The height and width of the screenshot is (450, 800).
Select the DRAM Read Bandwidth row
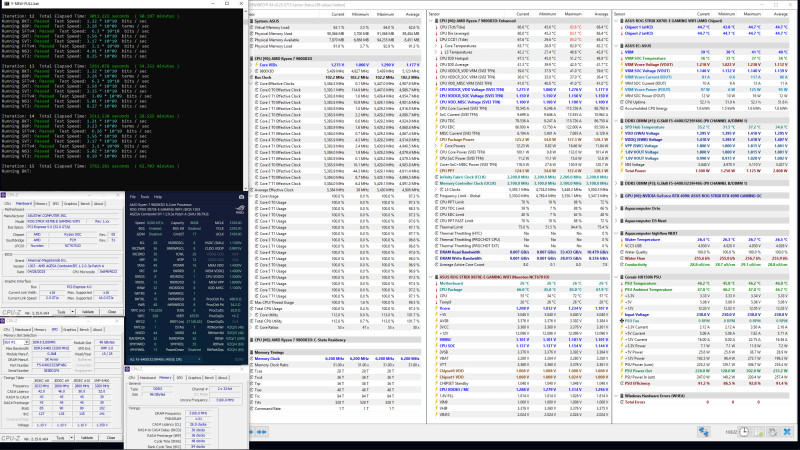(520, 252)
